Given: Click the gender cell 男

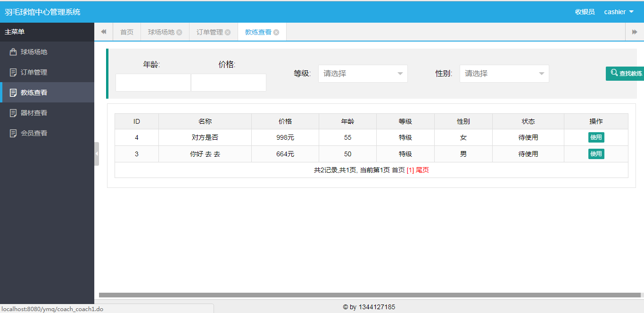Looking at the screenshot, I should point(463,154).
